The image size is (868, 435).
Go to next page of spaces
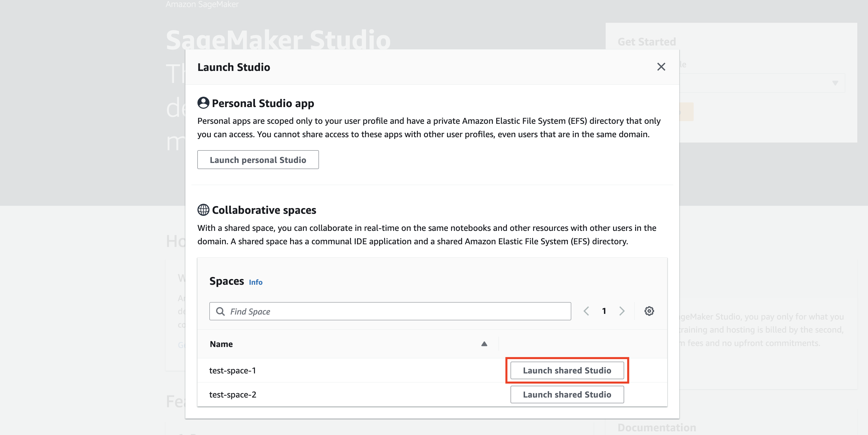(x=622, y=311)
